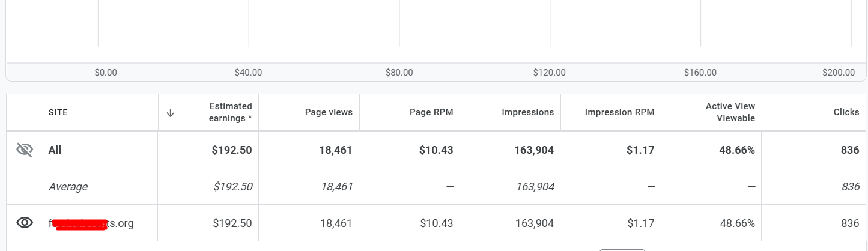Click the Impressions column header
This screenshot has height=251, width=868.
click(527, 112)
